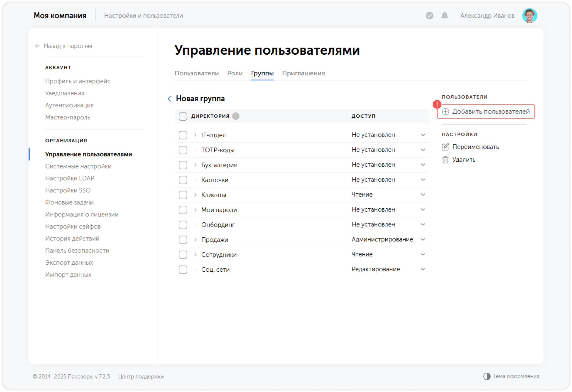Click the trash icon to delete the group
The height and width of the screenshot is (392, 572).
(x=446, y=159)
